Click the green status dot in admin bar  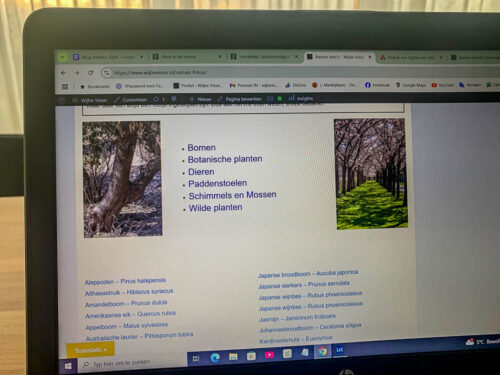coord(280,99)
